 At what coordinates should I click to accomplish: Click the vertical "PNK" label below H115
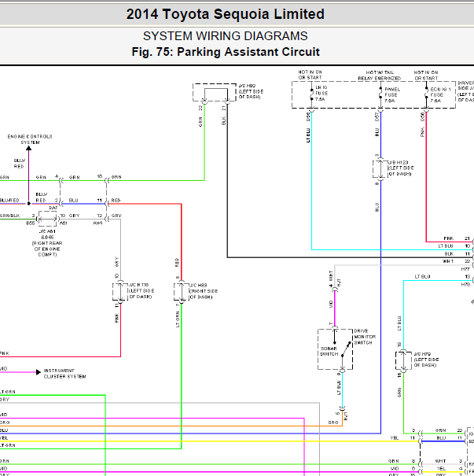[x=116, y=318]
